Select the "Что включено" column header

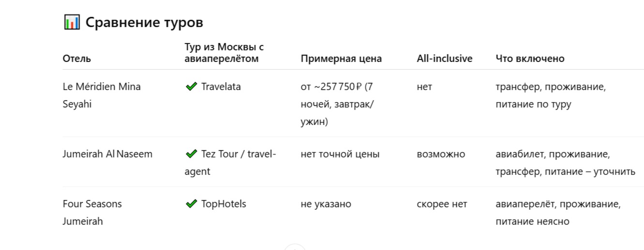pos(530,59)
